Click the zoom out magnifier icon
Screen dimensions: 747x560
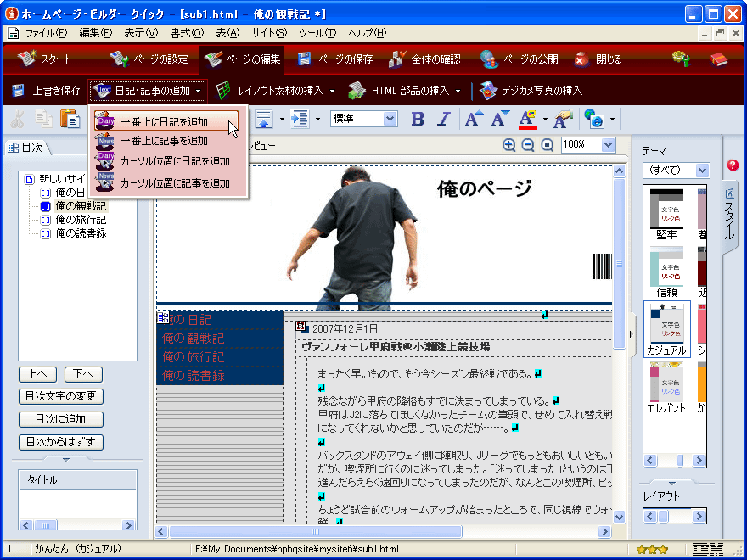point(528,145)
